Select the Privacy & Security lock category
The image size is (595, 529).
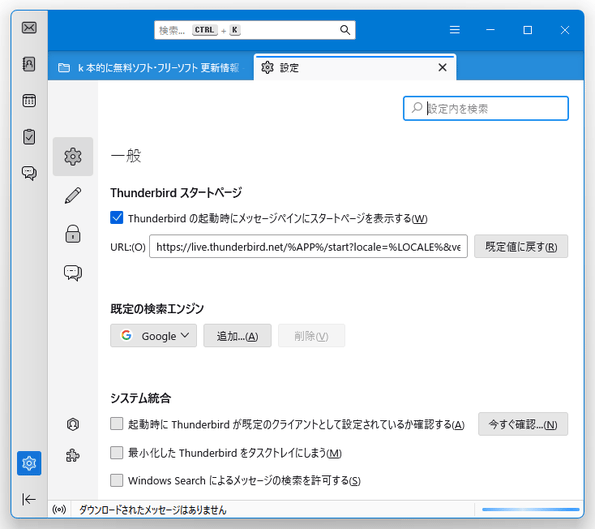[x=73, y=233]
